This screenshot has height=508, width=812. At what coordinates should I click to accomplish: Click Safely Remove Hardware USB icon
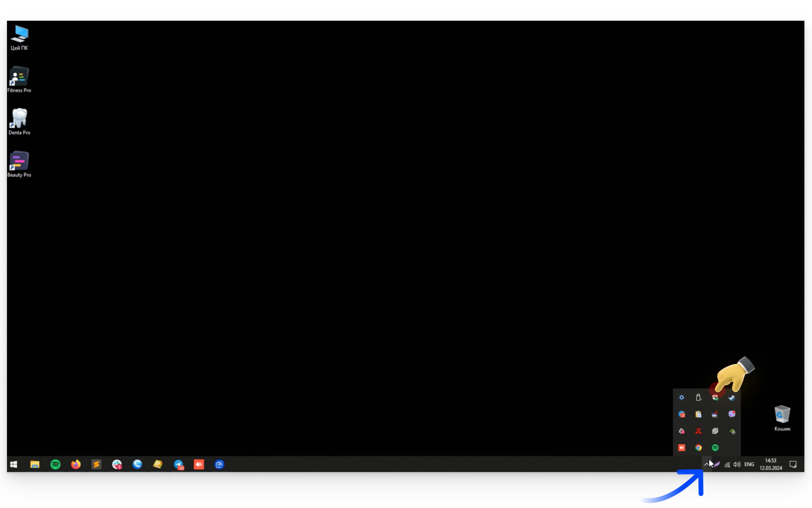pyautogui.click(x=698, y=398)
